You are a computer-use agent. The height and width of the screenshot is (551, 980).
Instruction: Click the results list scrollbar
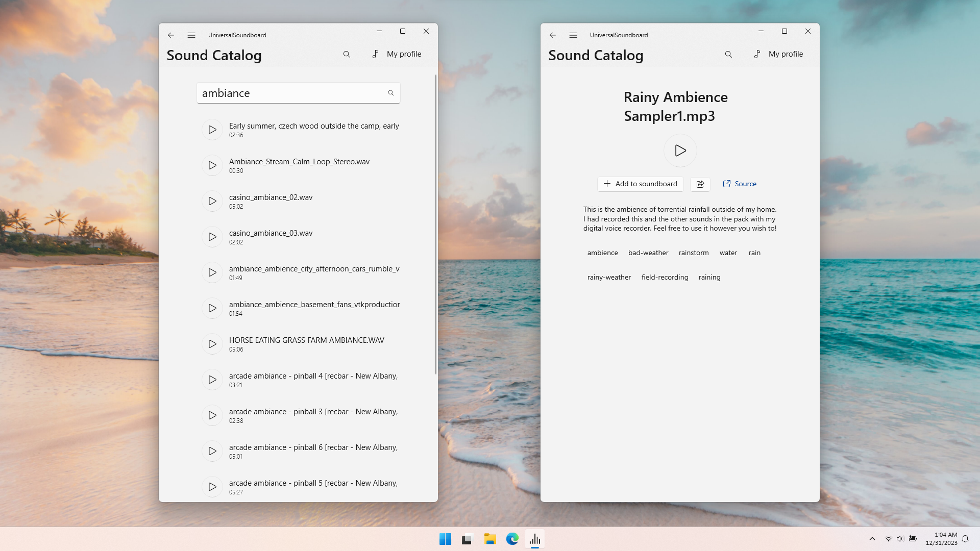click(435, 224)
